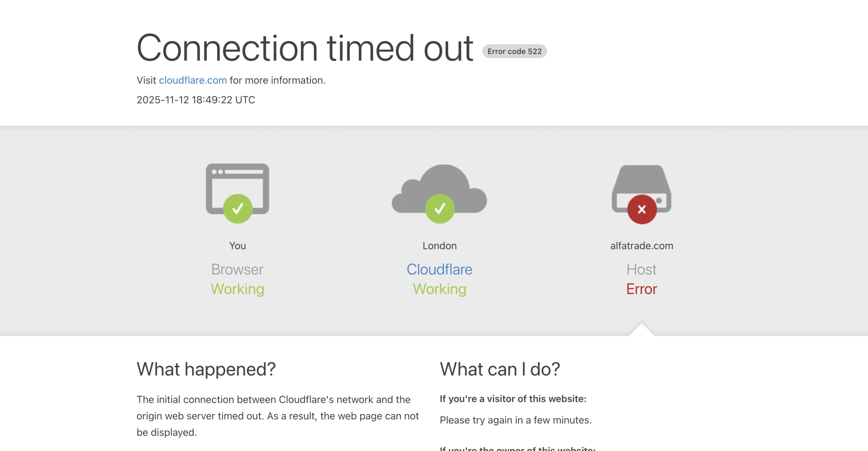Click the Working status under Cloudflare
Image resolution: width=868 pixels, height=451 pixels.
click(x=439, y=289)
